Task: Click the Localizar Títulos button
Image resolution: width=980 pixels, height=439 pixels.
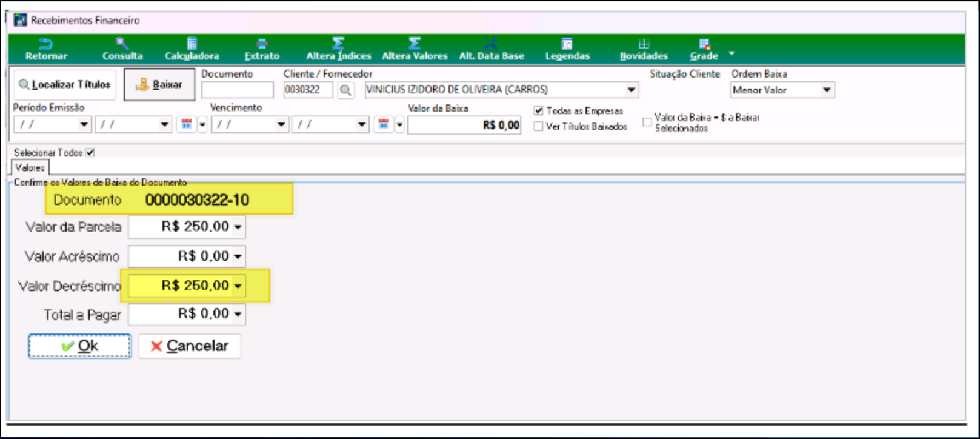Action: [64, 85]
